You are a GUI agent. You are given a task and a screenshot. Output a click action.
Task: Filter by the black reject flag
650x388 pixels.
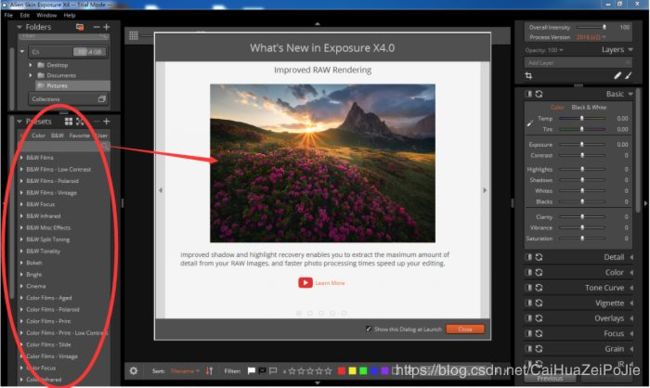(262, 371)
